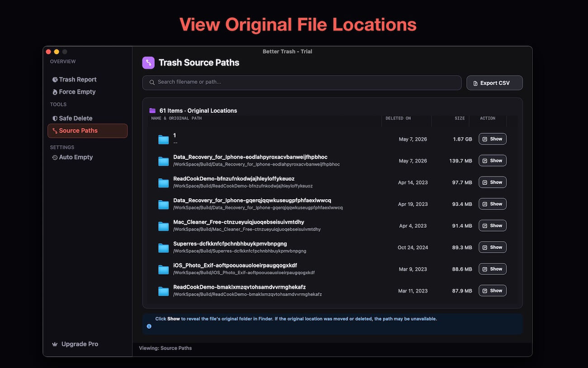This screenshot has width=588, height=368.
Task: Click the date Oct 24, 2024
Action: click(x=413, y=248)
